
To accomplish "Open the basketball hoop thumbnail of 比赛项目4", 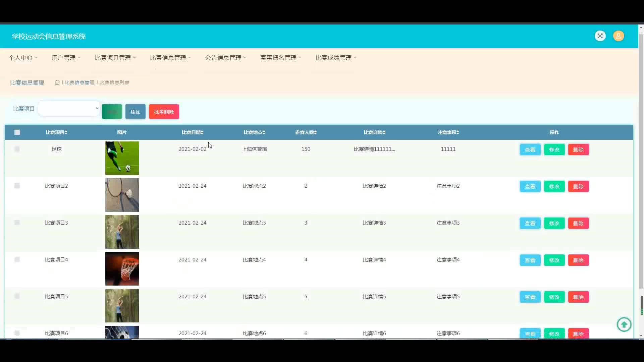I will (x=122, y=269).
